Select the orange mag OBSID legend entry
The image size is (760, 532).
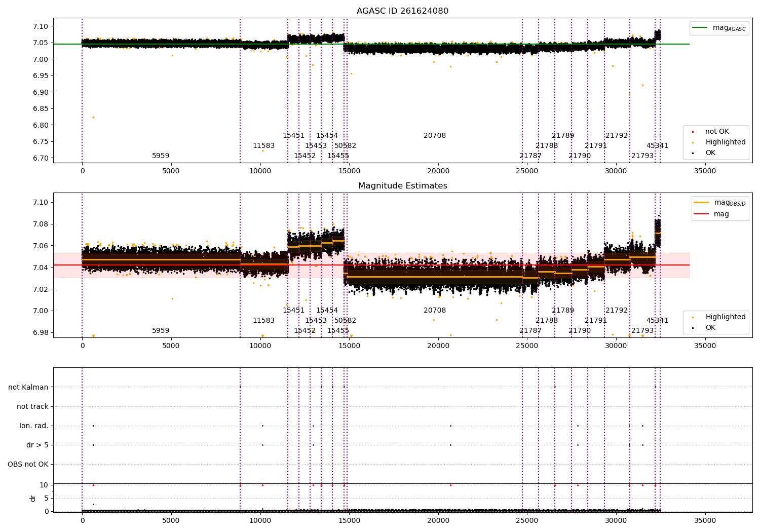(x=719, y=203)
